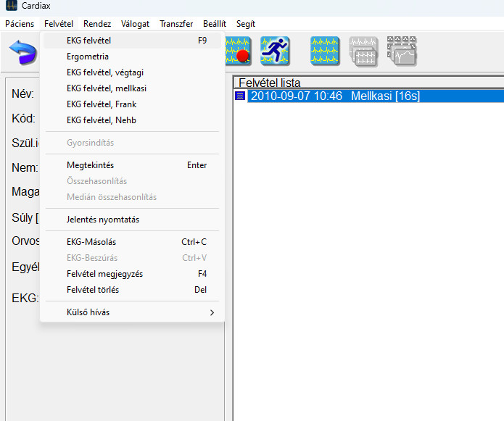Click the record icon beside 2010-09-07 entry
The image size is (504, 421).
(x=240, y=96)
